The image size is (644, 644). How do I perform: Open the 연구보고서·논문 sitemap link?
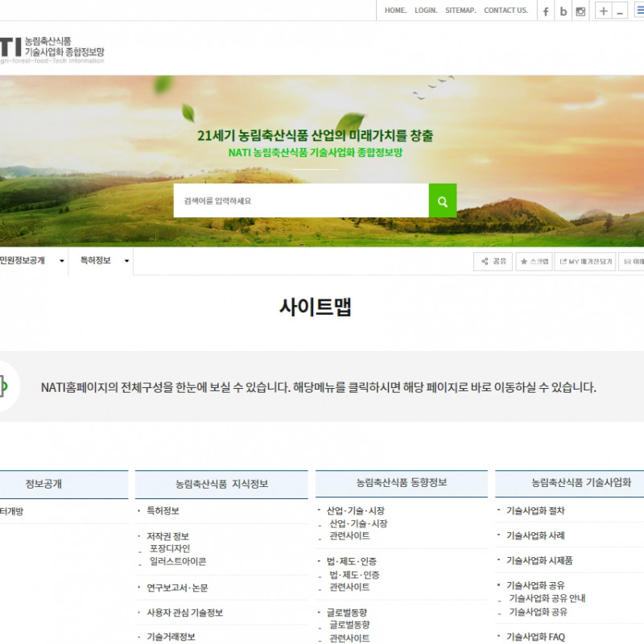click(x=177, y=588)
